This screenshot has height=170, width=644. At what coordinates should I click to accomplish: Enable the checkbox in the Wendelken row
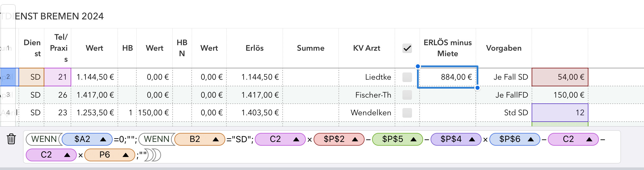tap(407, 113)
